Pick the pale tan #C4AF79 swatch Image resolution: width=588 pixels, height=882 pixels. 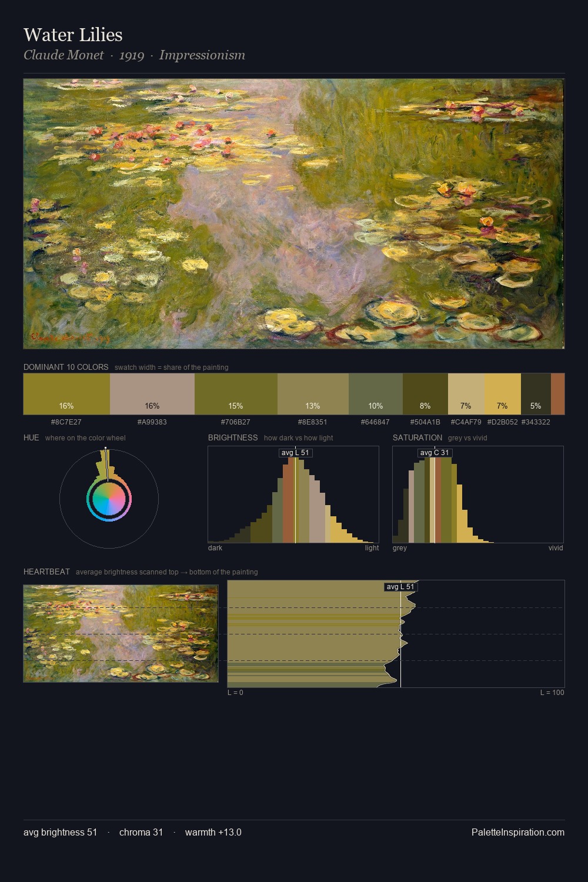coord(466,394)
